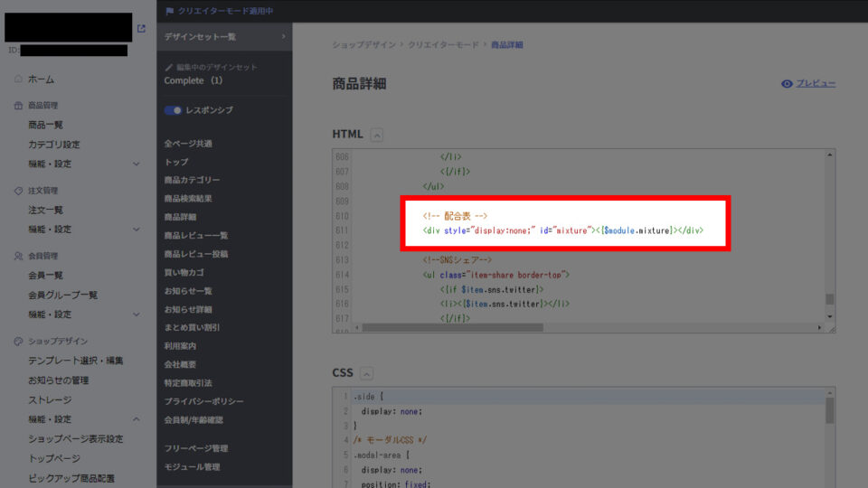
Task: Click the eye icon next to プレビュー
Action: tap(787, 84)
